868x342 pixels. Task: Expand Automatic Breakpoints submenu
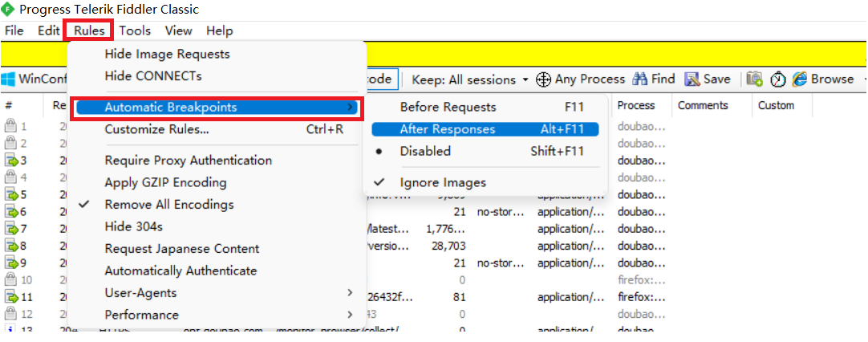(x=217, y=107)
